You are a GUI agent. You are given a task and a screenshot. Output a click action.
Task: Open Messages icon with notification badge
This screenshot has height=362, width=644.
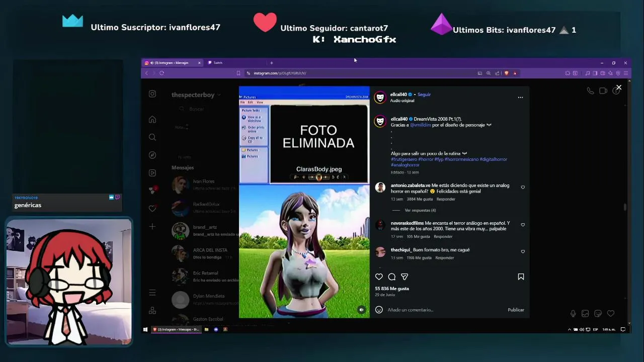pos(152,191)
